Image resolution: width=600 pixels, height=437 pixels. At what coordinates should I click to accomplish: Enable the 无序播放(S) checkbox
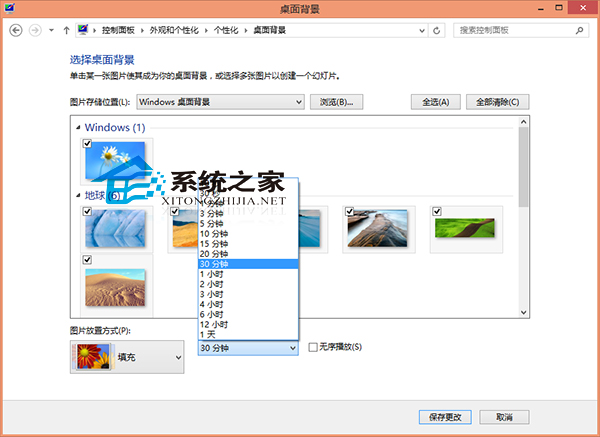[313, 347]
